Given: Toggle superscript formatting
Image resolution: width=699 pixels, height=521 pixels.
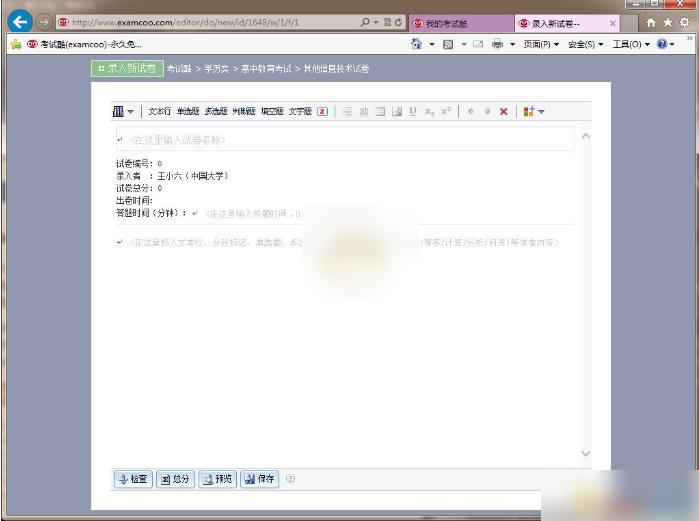Looking at the screenshot, I should click(x=446, y=111).
